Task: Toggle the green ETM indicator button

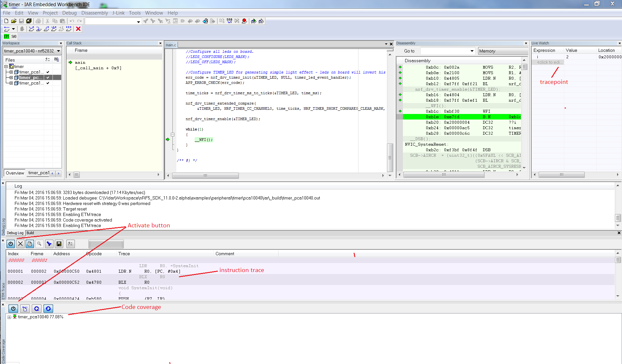Action: click(6, 37)
